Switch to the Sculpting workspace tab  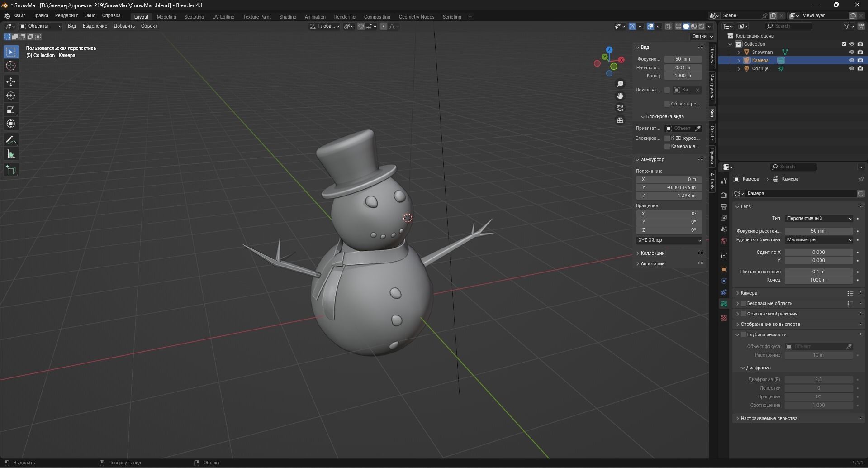pyautogui.click(x=194, y=17)
